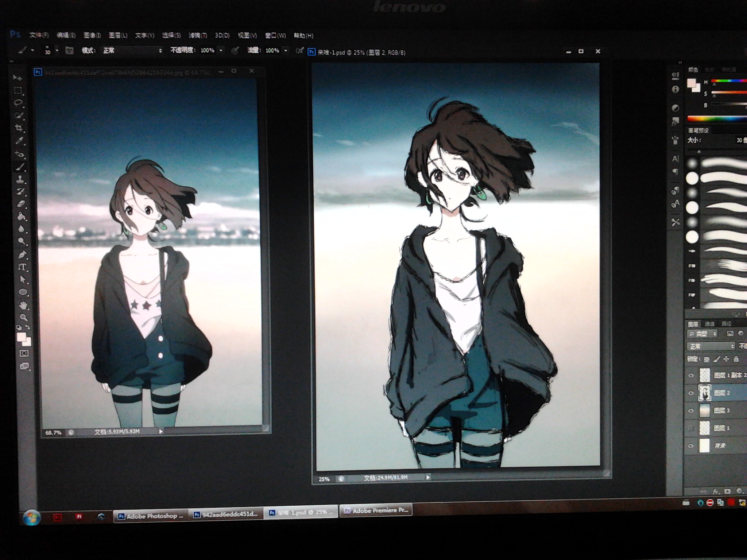Select the Eraser tool
This screenshot has width=747, height=560.
click(21, 204)
